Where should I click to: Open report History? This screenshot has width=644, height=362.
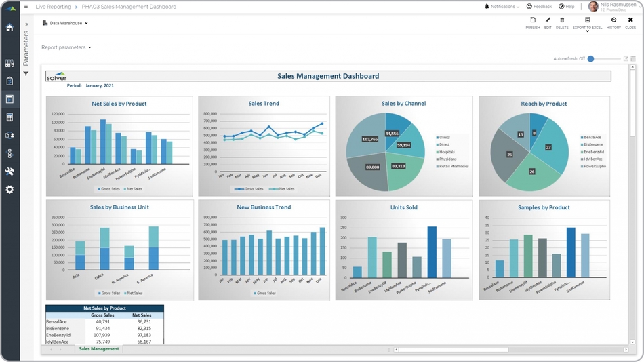pos(613,23)
